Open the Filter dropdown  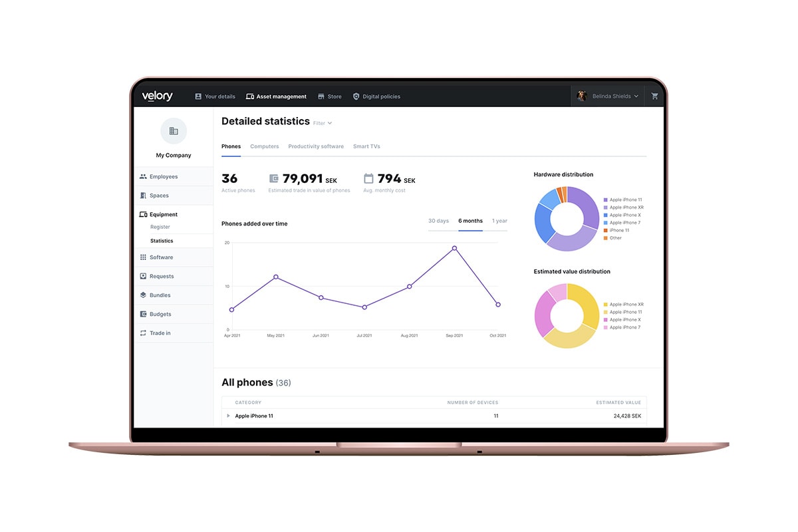click(322, 123)
